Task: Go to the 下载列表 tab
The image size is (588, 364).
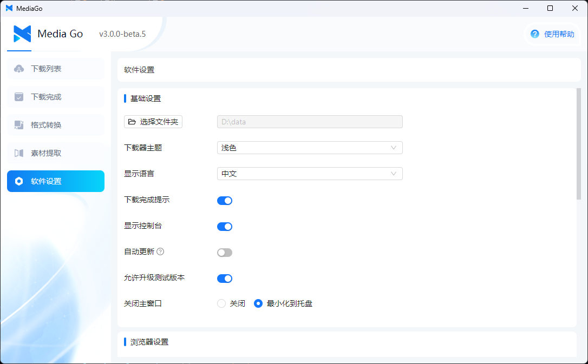Action: (x=55, y=69)
